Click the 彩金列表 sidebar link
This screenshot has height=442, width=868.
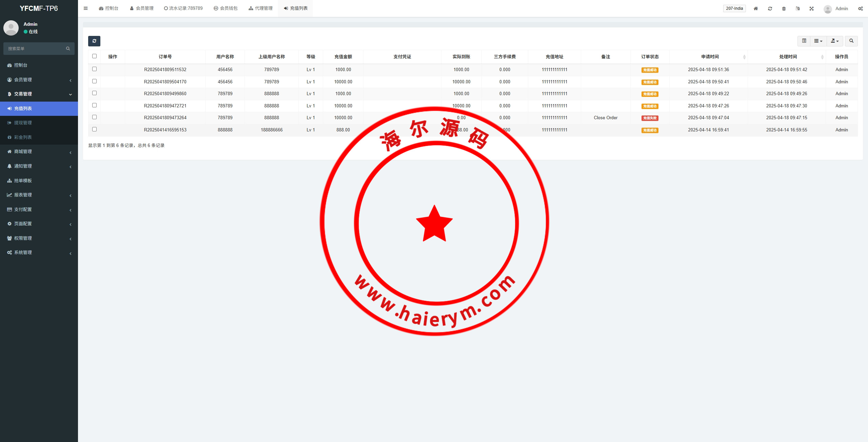23,137
